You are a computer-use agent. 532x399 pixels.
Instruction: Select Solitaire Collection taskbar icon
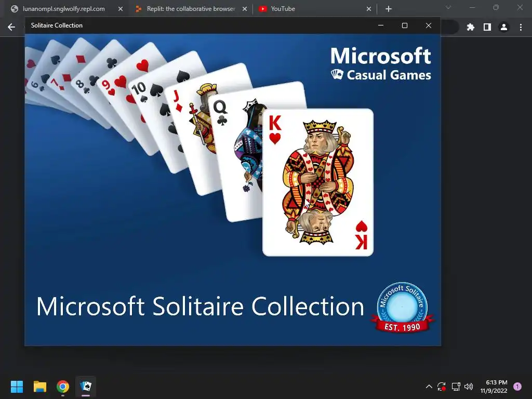pos(86,387)
